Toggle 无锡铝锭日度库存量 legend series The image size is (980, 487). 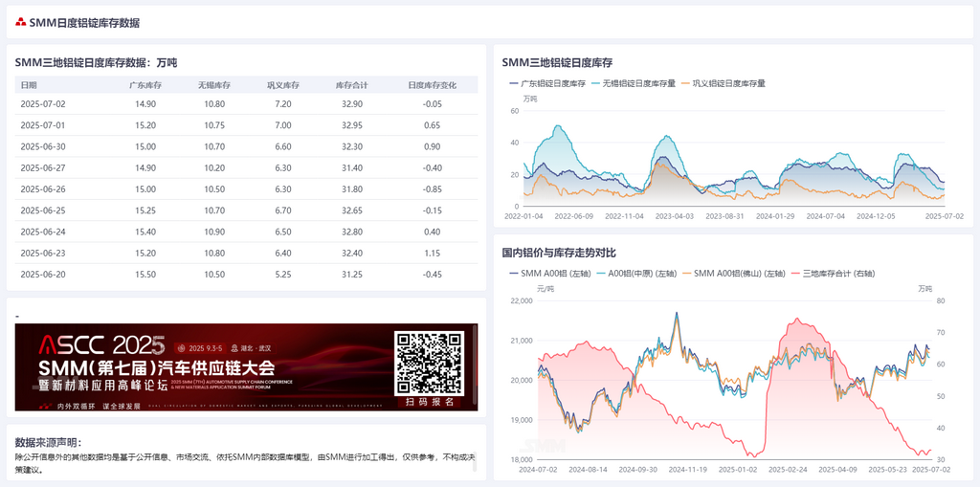click(633, 83)
